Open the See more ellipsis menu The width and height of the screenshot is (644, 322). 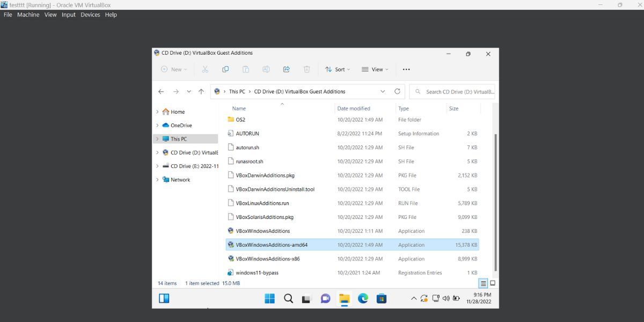[406, 69]
